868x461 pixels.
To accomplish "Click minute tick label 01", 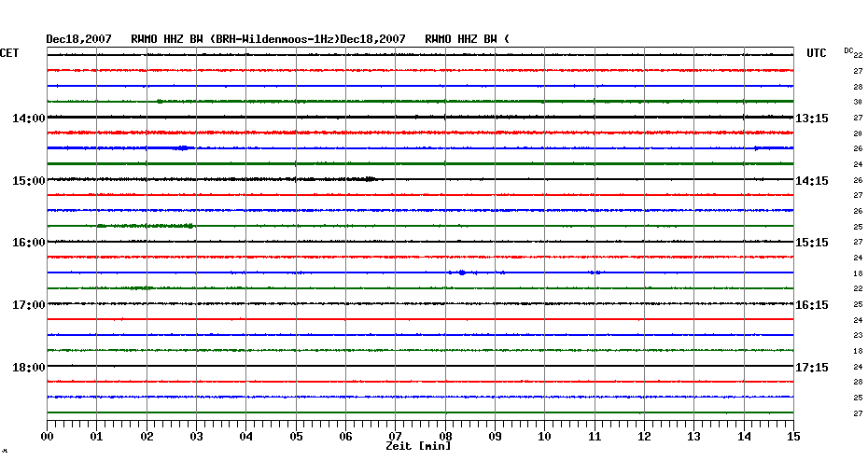I will [97, 437].
